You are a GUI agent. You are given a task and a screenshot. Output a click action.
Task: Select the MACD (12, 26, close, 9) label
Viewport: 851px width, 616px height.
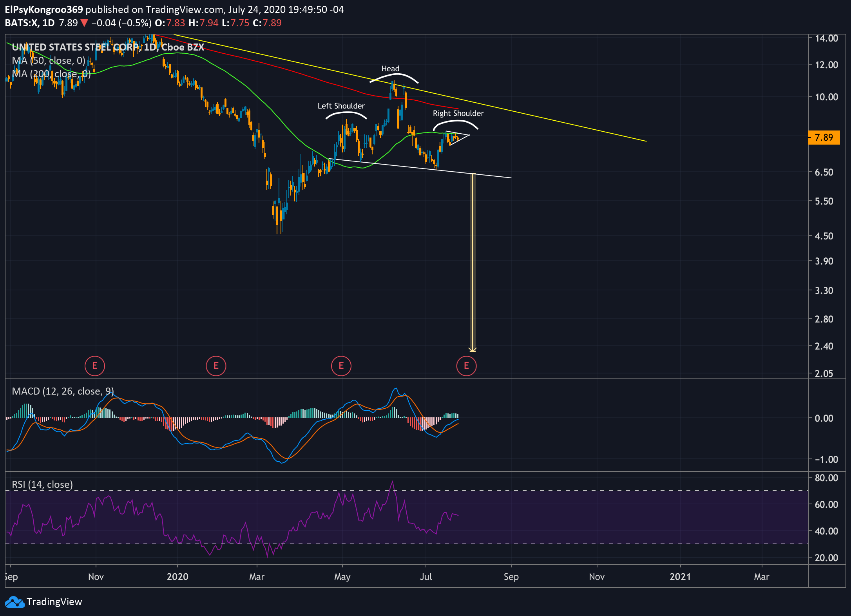click(63, 391)
